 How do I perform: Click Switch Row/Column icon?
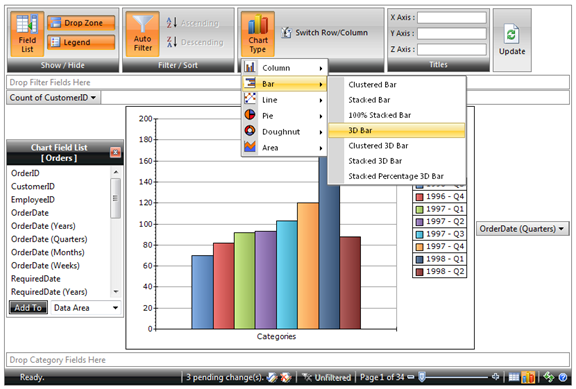[x=286, y=33]
